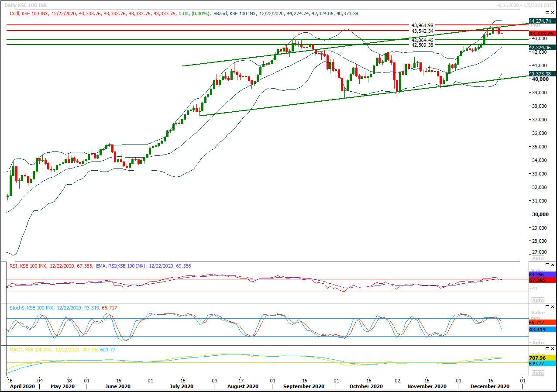Toggle Auto scale on price chart axis
Image resolution: width=557 pixels, height=392 pixels.
pyautogui.click(x=538, y=258)
